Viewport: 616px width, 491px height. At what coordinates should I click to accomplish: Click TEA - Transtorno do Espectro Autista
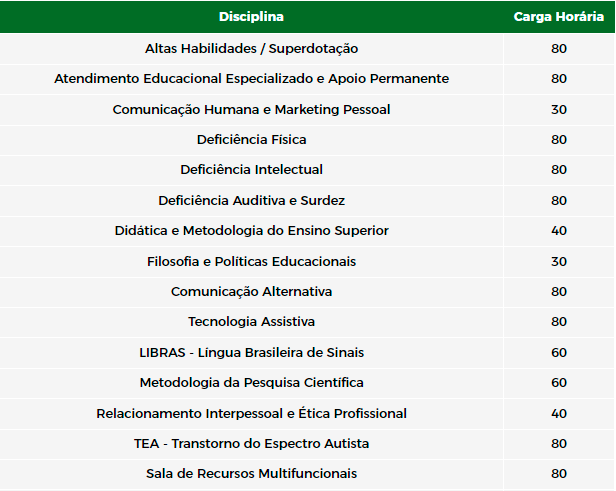251,443
